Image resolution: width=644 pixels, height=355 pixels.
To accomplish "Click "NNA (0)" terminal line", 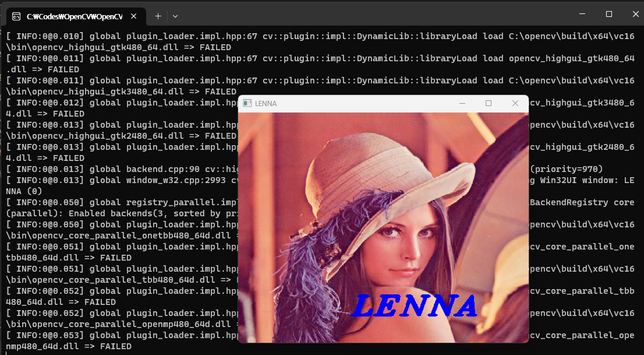I will [24, 191].
